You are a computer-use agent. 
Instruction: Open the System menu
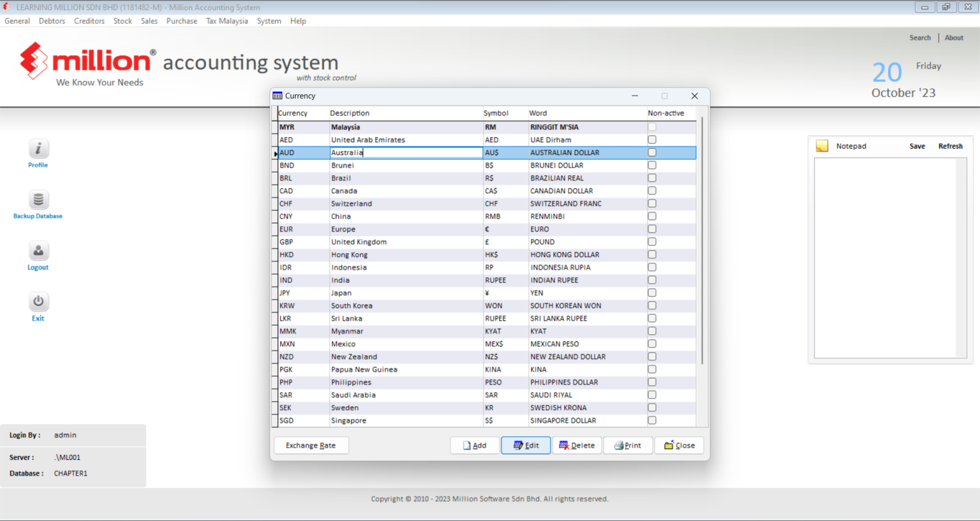(269, 21)
